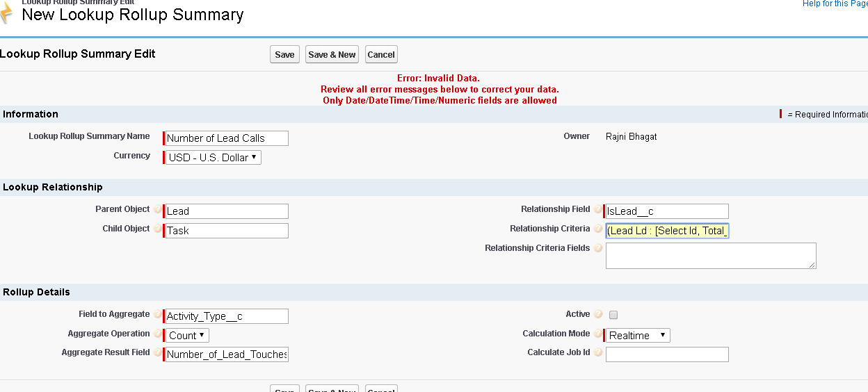Open the Calculation Mode Realtime dropdown
The image size is (868, 392).
coord(638,336)
